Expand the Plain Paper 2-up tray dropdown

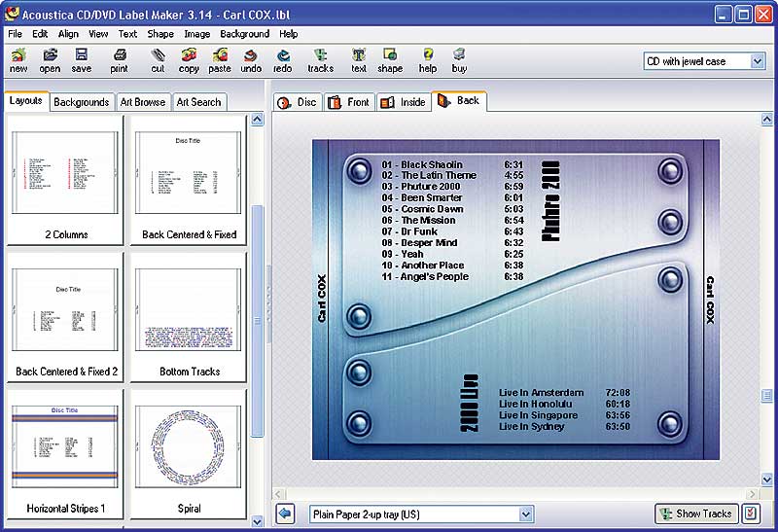[x=526, y=514]
